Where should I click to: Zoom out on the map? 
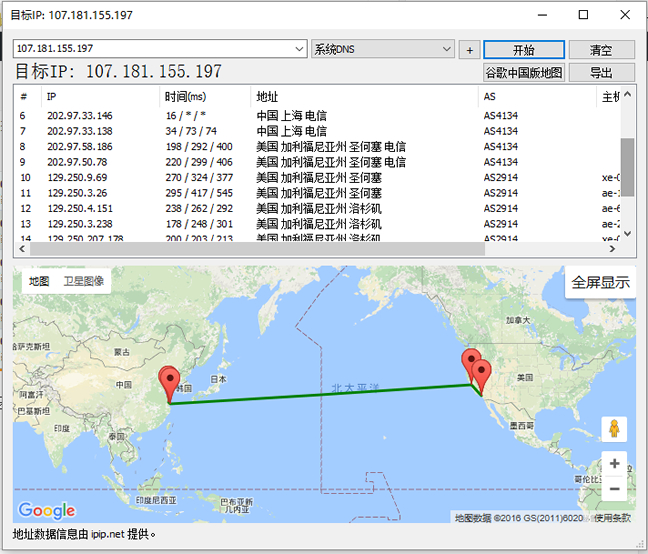coord(614,488)
